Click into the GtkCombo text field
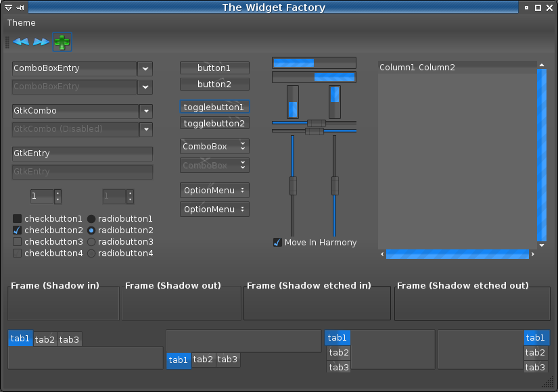The height and width of the screenshot is (392, 558). (x=75, y=111)
